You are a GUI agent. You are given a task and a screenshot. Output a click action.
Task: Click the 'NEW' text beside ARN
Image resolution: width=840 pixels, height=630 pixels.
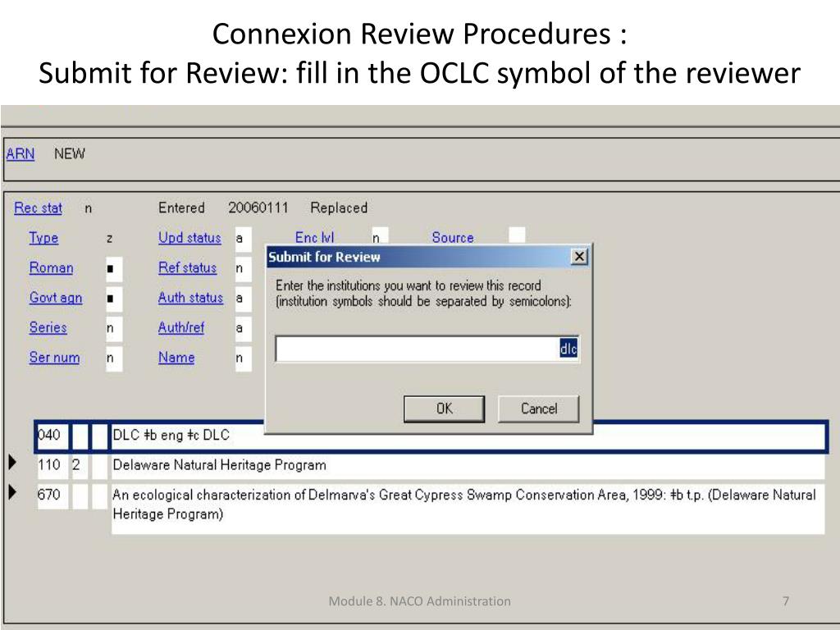70,153
